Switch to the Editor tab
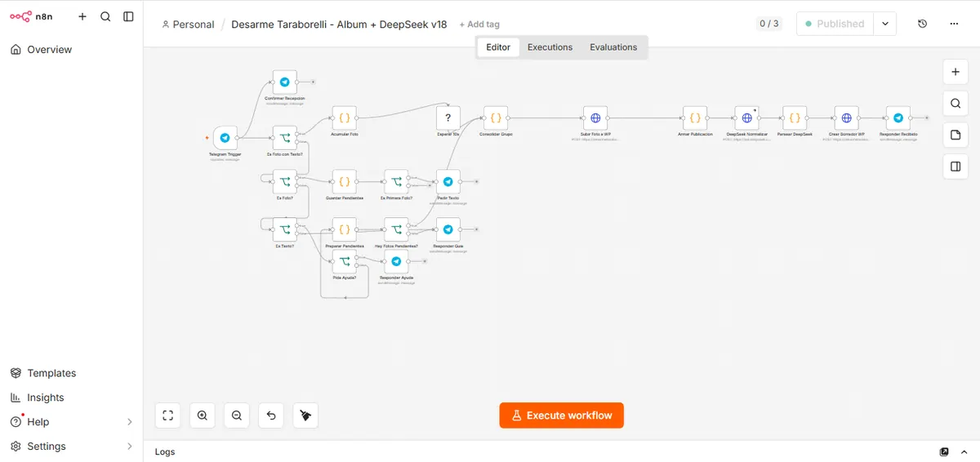 [498, 47]
